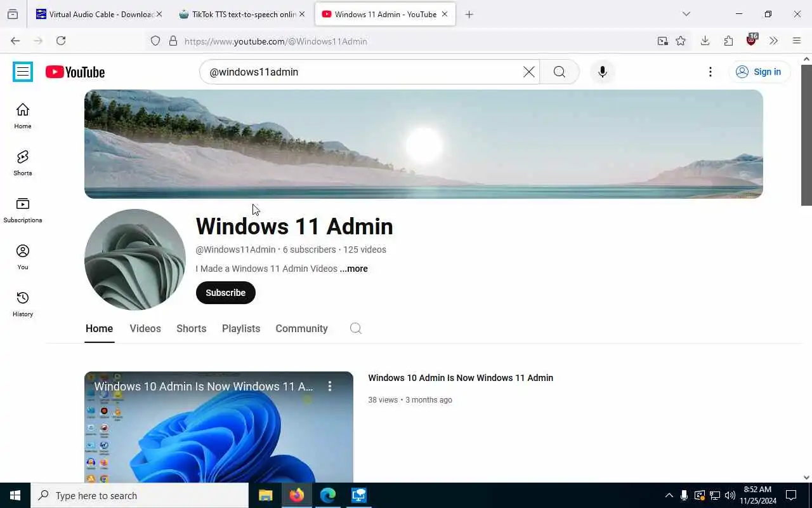Click the Firefox back arrow
The height and width of the screenshot is (508, 812).
pos(15,41)
